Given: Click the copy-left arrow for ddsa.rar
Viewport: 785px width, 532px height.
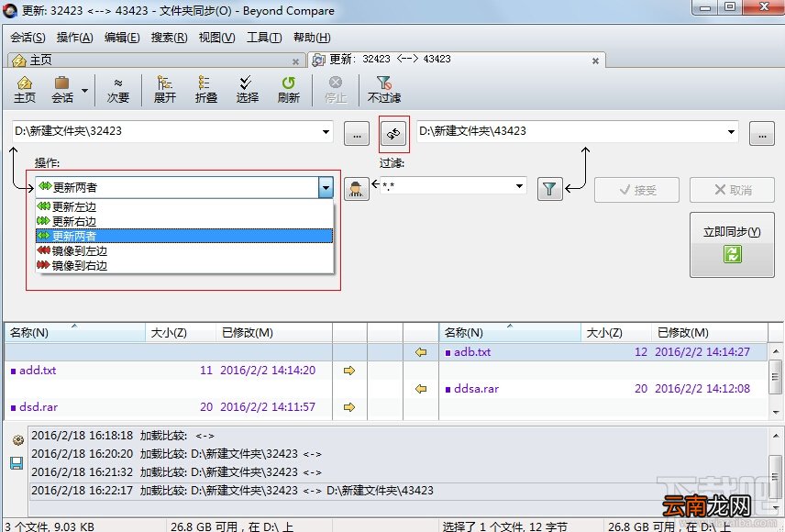Looking at the screenshot, I should (421, 389).
